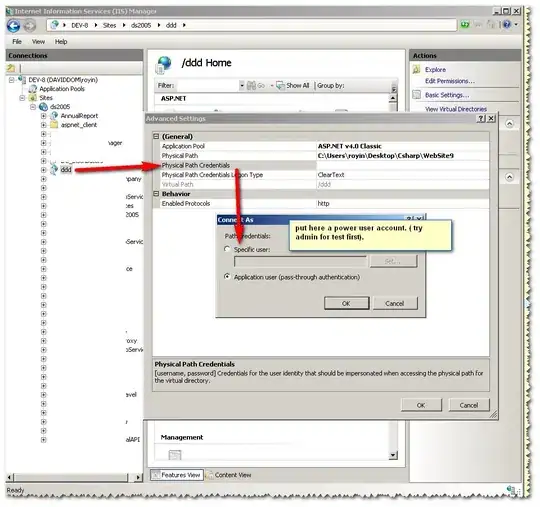Click the Explore action link
Screen dimensions: 540x507
point(435,70)
